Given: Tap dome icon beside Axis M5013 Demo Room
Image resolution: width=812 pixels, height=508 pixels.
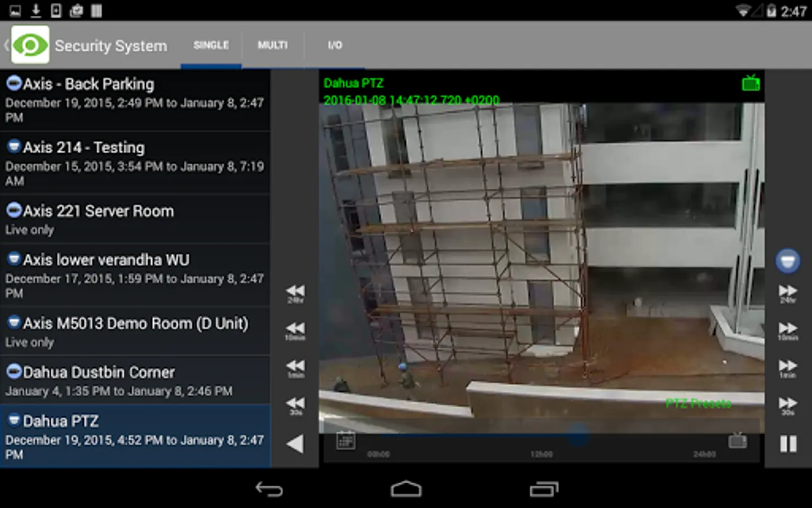Looking at the screenshot, I should pos(14,323).
